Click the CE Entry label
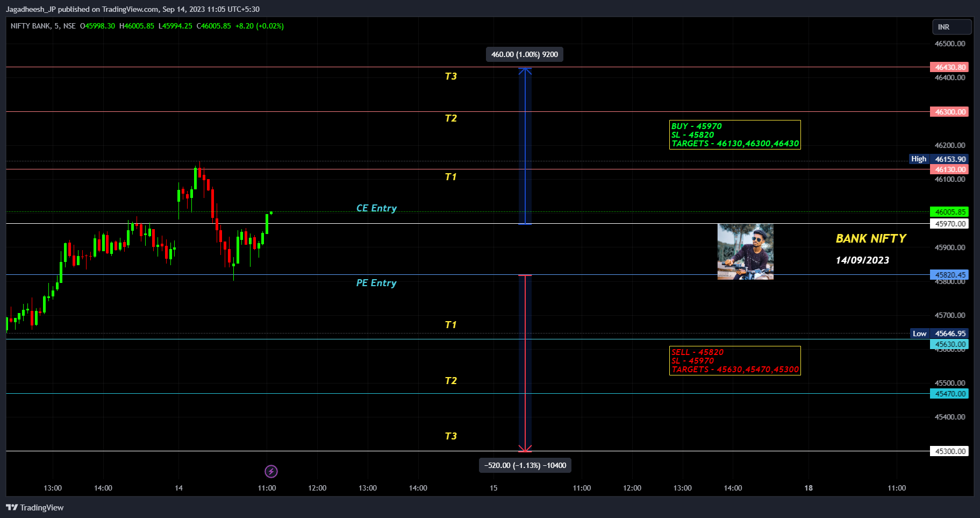Screen dimensions: 980x518 click(376, 208)
